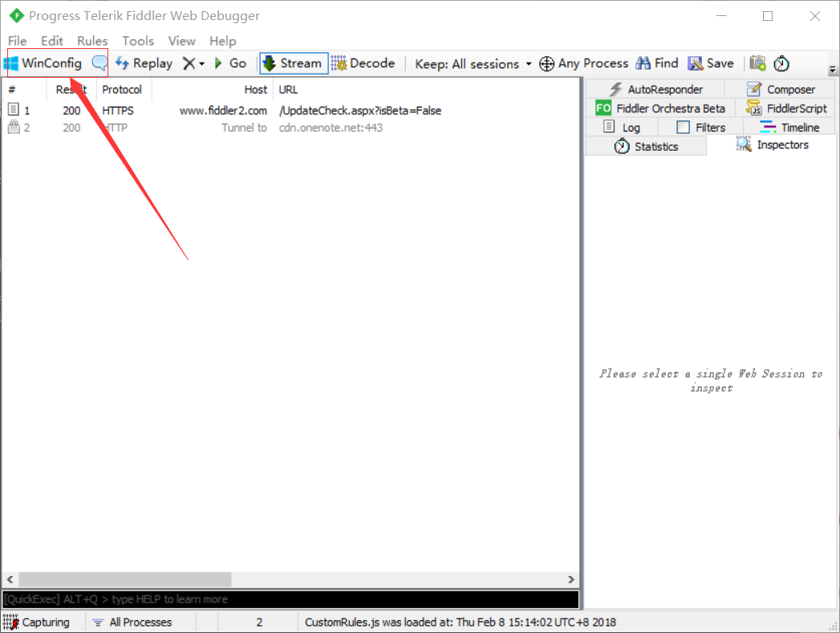
Task: Switch to the AutoResponder tab
Action: 655,89
